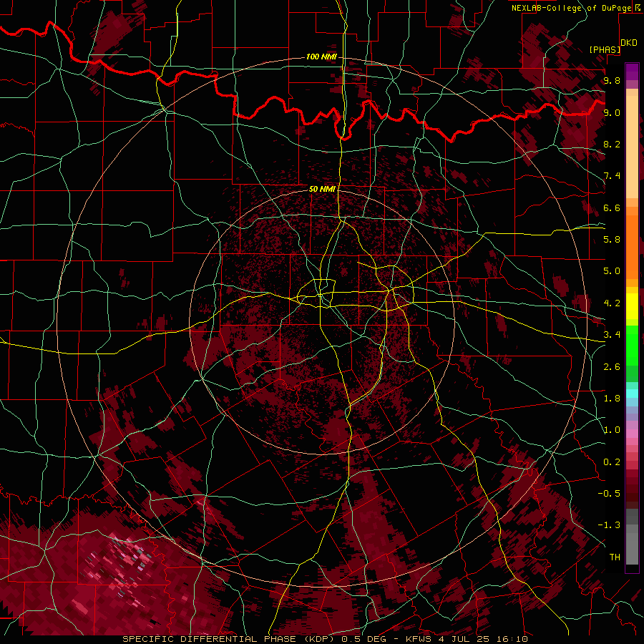Click the "[PHAS]" legend label

[605, 49]
